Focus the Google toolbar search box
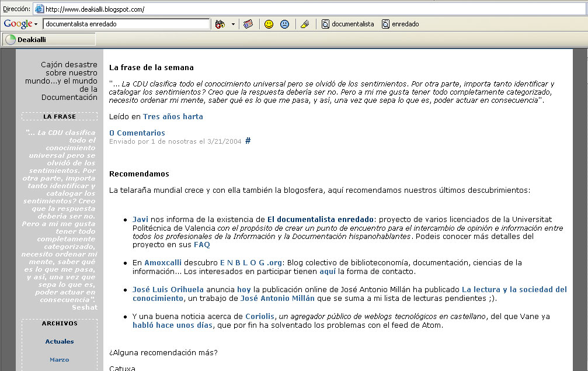The width and height of the screenshot is (588, 371). tap(126, 24)
